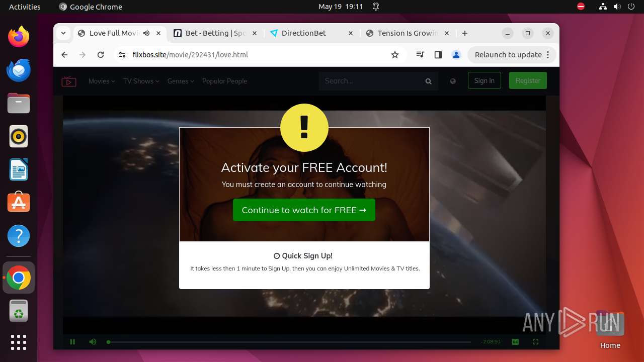Open the Chrome three-dot menu
644x362 pixels.
tap(548, 55)
